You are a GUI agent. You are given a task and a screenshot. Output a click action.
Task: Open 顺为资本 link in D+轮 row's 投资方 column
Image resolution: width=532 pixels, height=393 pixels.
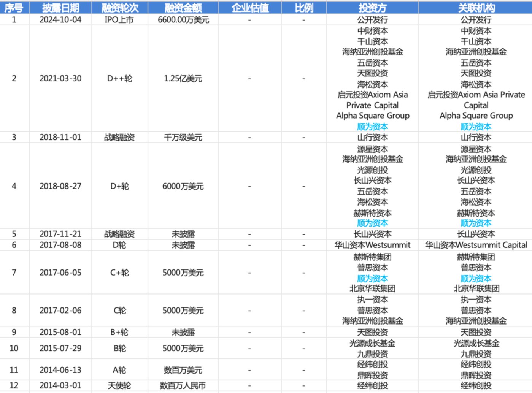tap(372, 223)
